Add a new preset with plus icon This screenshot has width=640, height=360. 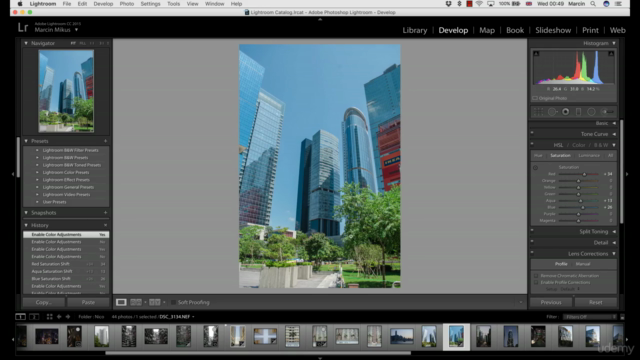pos(105,141)
